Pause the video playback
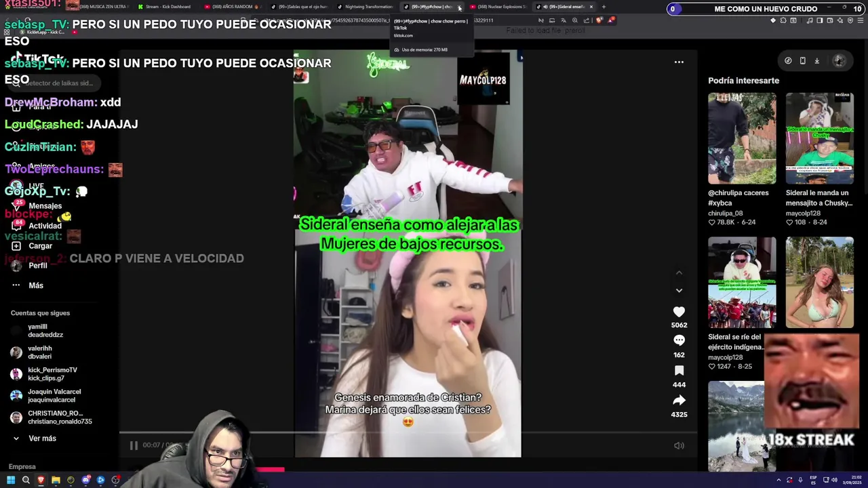Image resolution: width=868 pixels, height=488 pixels. [134, 445]
